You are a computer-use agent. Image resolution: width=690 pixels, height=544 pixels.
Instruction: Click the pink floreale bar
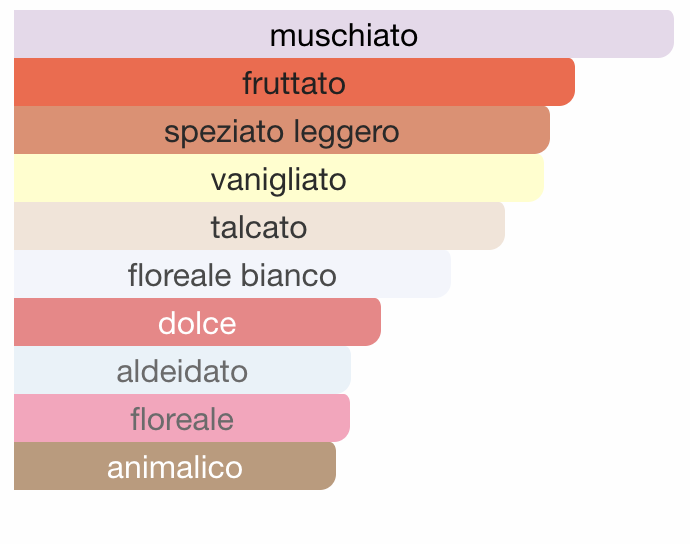pos(182,418)
